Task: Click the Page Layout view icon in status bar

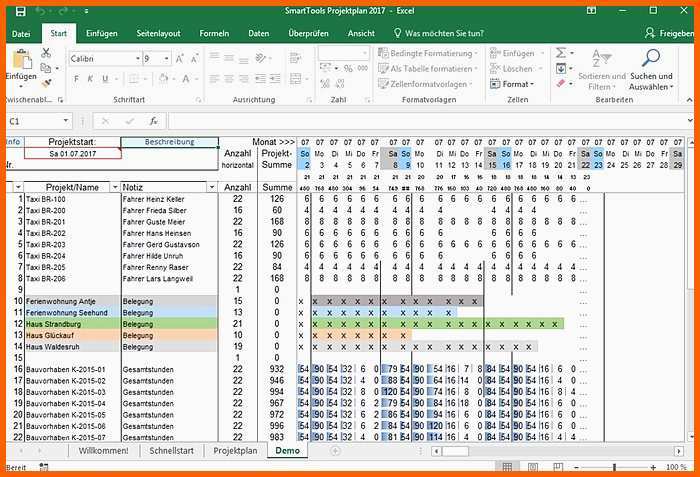Action: [x=533, y=467]
